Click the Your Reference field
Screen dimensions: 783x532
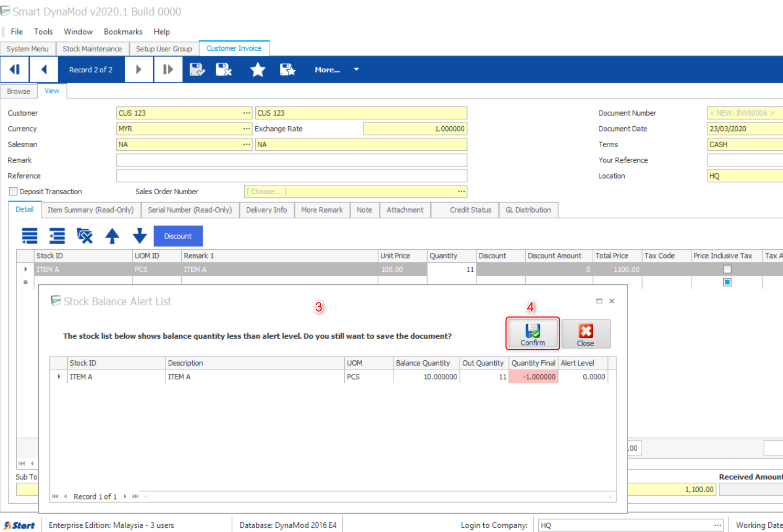(745, 160)
